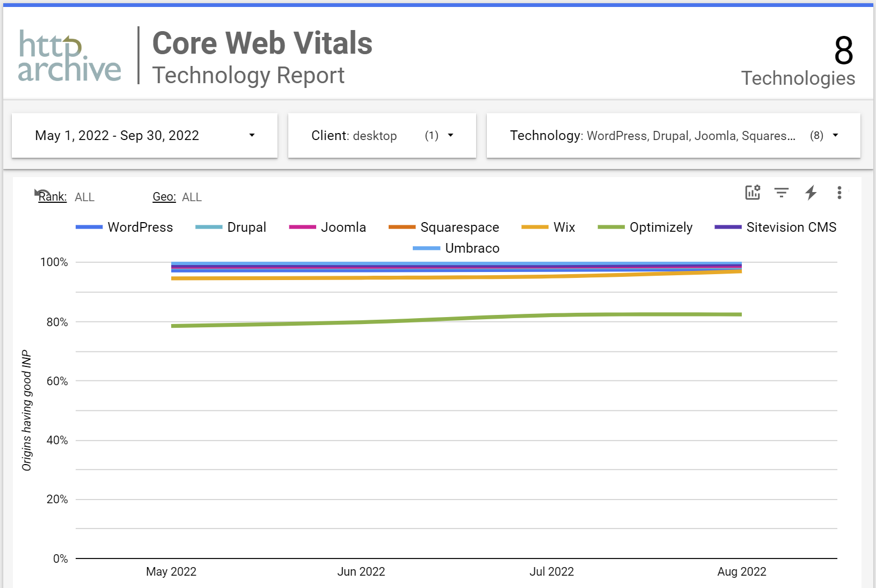Expand the Client desktop dropdown
Screen dimensions: 876x588
point(382,136)
